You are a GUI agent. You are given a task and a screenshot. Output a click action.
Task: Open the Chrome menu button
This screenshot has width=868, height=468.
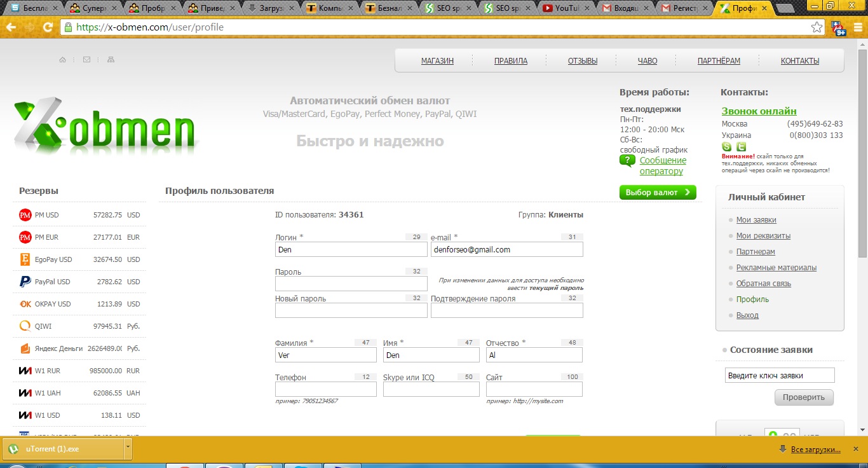[858, 27]
